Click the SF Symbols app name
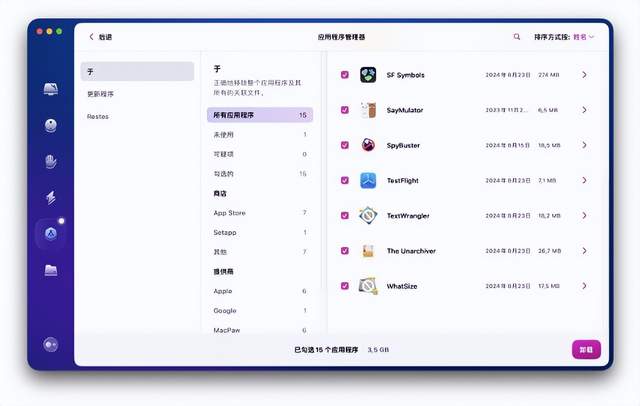The image size is (640, 406). (406, 75)
